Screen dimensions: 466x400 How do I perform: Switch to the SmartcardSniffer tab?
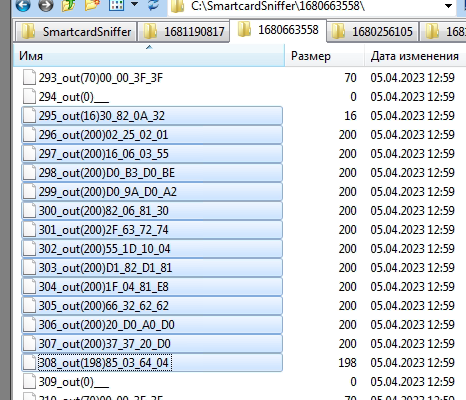coord(76,32)
